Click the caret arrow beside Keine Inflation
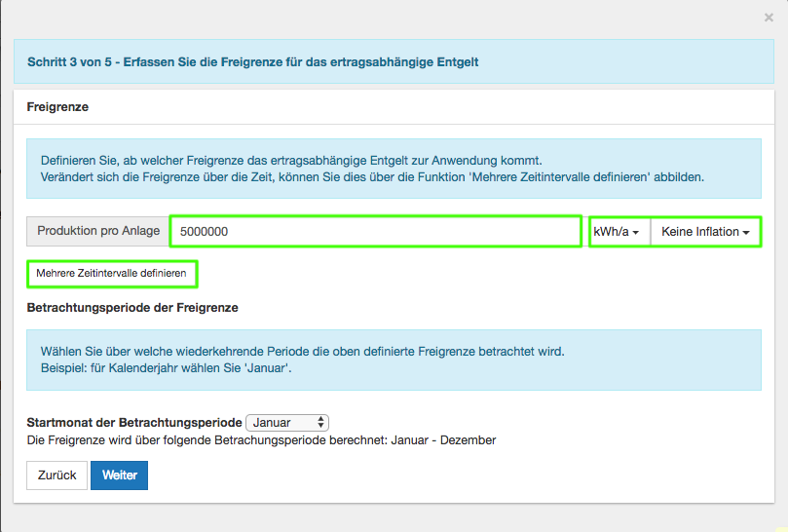Image resolution: width=788 pixels, height=532 pixels. tap(746, 233)
